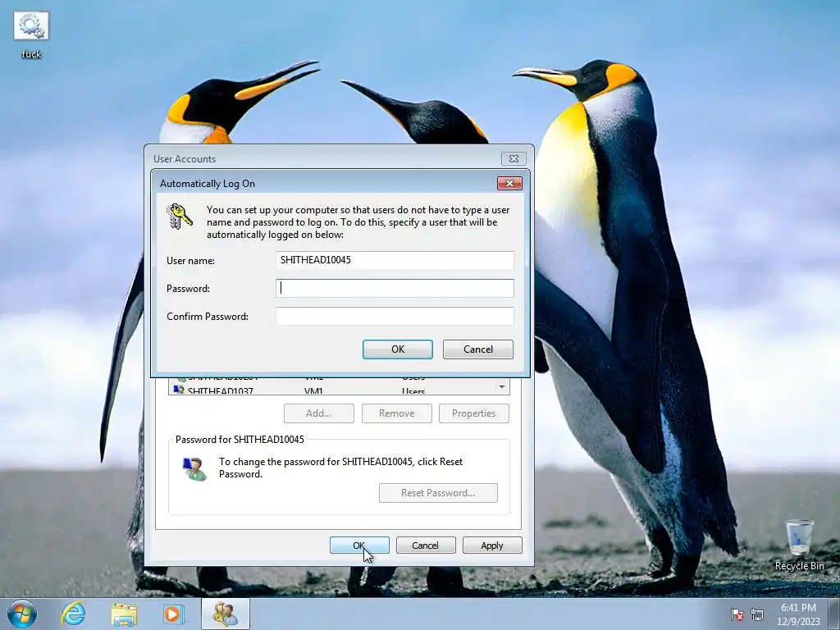Click the Remove button in User Accounts
The image size is (840, 630).
click(x=396, y=413)
